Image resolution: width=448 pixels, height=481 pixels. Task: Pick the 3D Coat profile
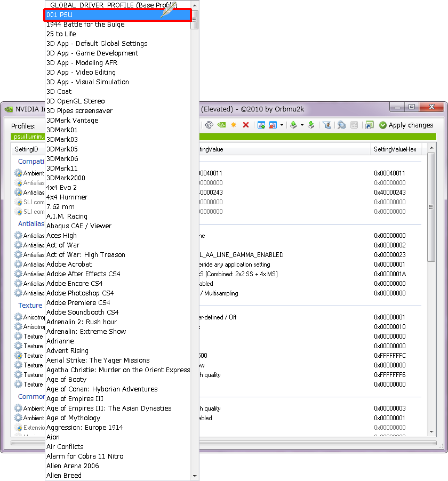tap(118, 91)
